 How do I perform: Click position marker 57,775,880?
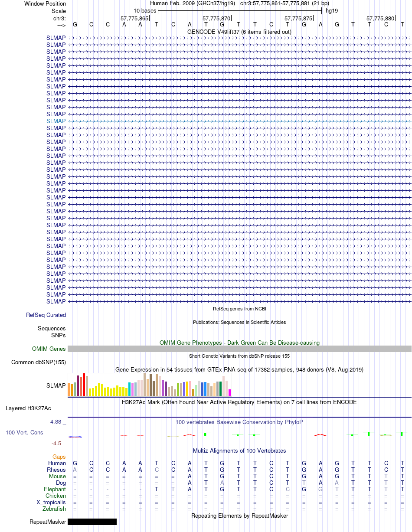380,19
